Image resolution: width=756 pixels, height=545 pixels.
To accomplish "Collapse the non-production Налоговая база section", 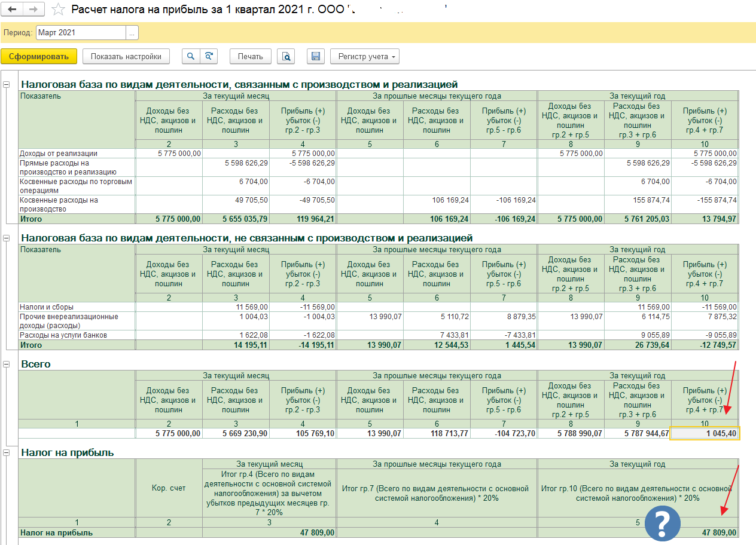I will [x=7, y=238].
